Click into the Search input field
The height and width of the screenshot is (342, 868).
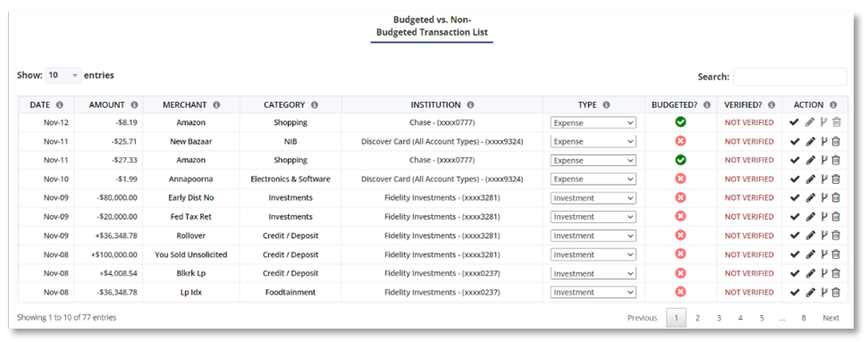790,77
